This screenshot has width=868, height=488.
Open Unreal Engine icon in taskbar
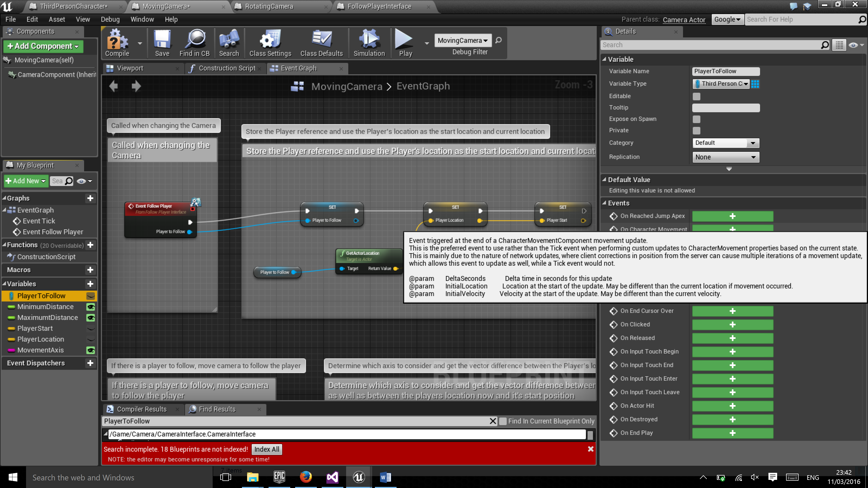click(x=359, y=477)
